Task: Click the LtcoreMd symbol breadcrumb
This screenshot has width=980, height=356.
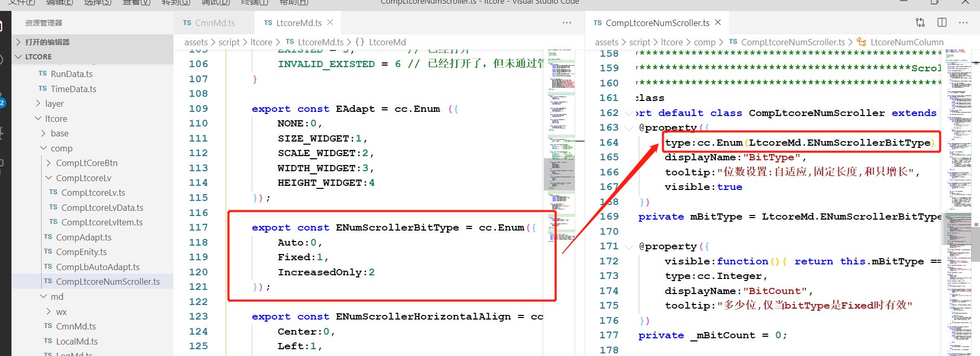Action: 387,42
